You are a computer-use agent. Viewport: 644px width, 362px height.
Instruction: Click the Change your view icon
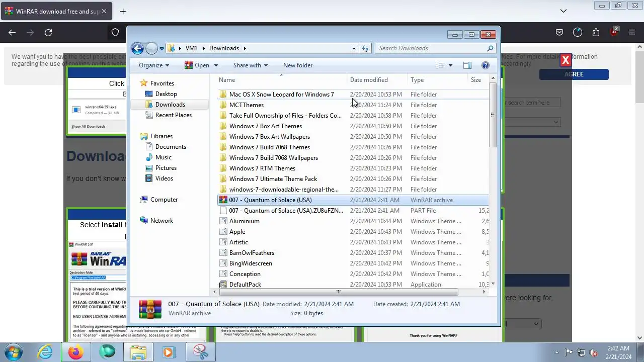coord(440,65)
